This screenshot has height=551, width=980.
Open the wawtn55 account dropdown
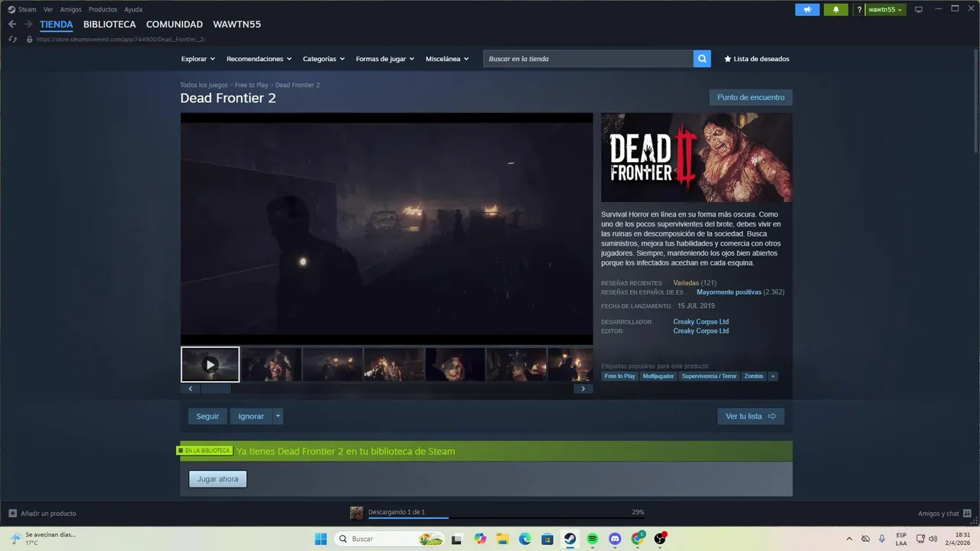(885, 9)
